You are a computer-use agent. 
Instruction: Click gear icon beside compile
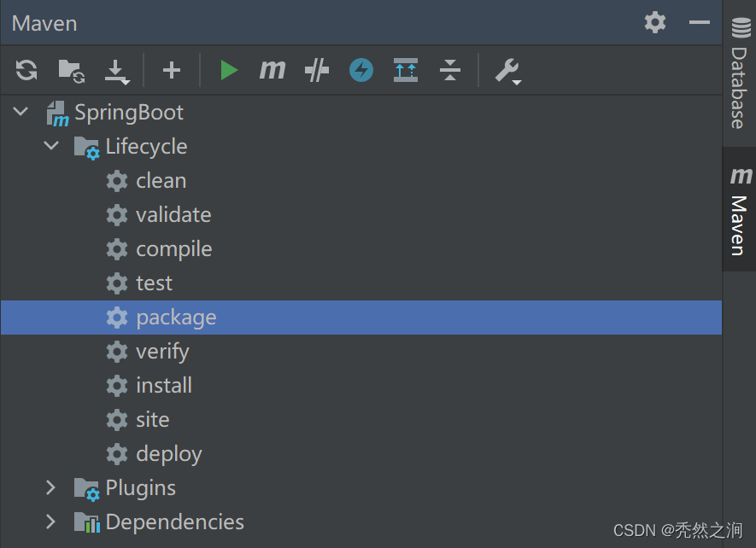coord(117,249)
